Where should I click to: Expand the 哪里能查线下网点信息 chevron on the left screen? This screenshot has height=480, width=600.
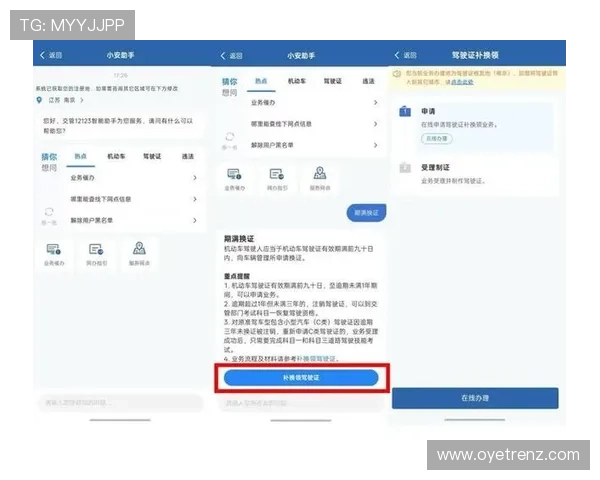coord(195,199)
